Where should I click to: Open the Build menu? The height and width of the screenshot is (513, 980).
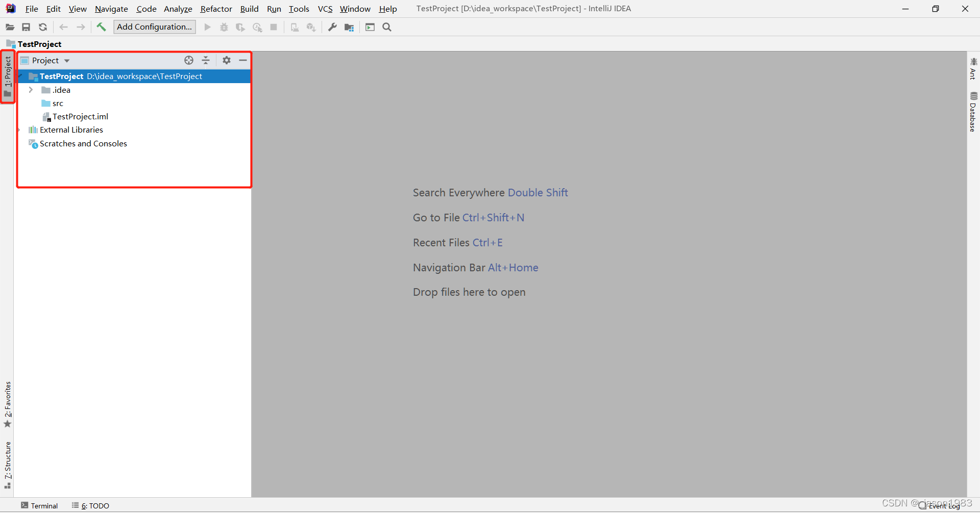pos(249,9)
